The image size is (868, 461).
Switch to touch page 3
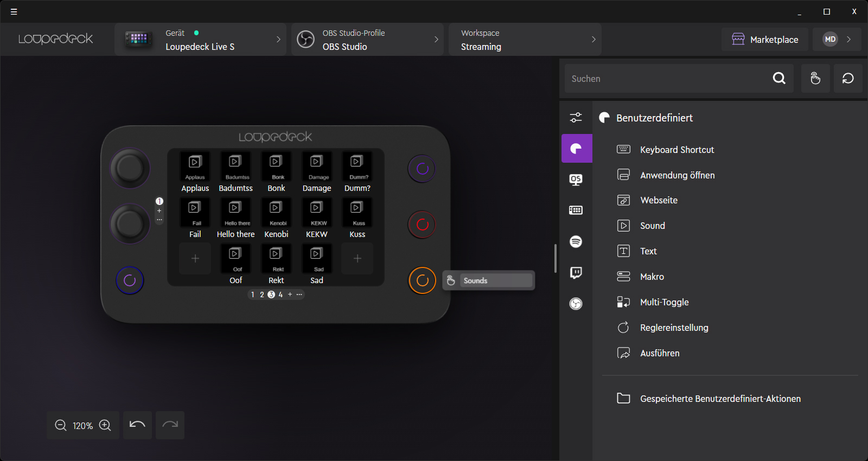click(271, 294)
